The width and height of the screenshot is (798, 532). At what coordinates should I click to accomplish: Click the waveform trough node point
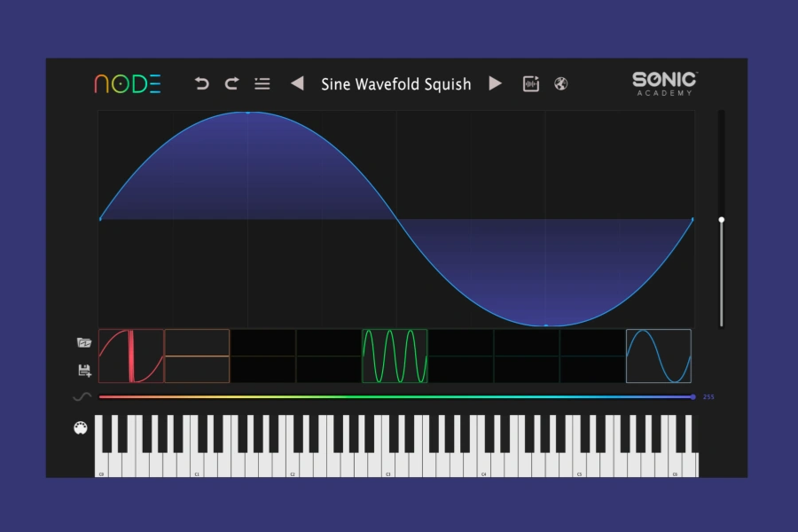click(546, 325)
